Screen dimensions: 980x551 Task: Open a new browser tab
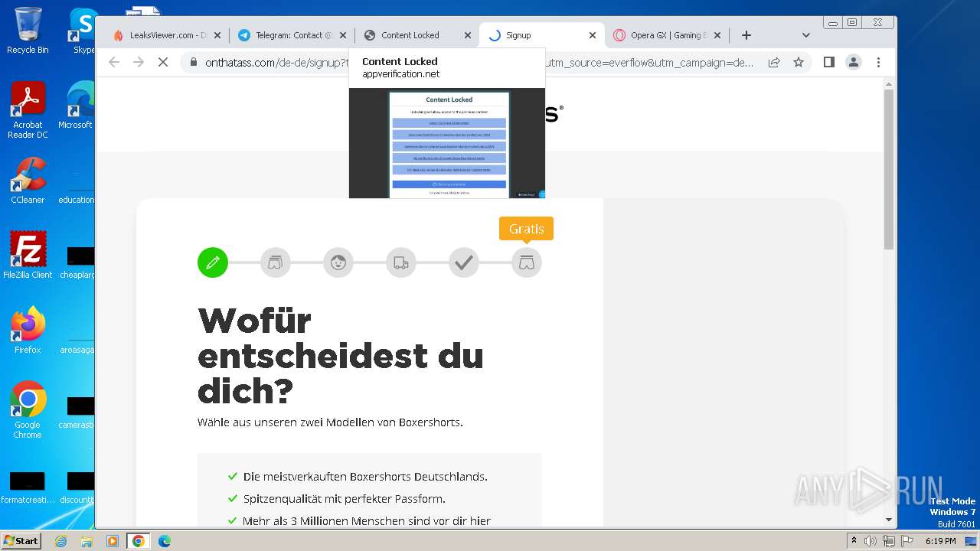point(746,35)
